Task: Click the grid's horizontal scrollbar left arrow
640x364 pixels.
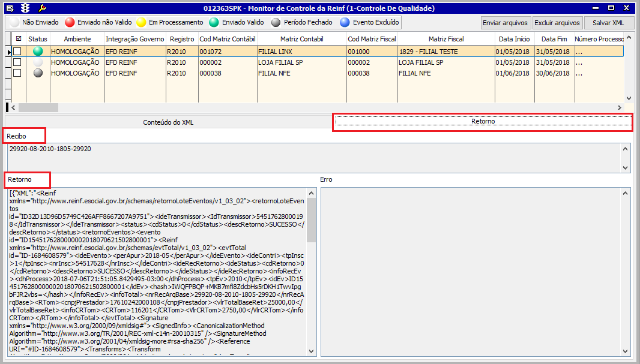Action: tap(13, 107)
